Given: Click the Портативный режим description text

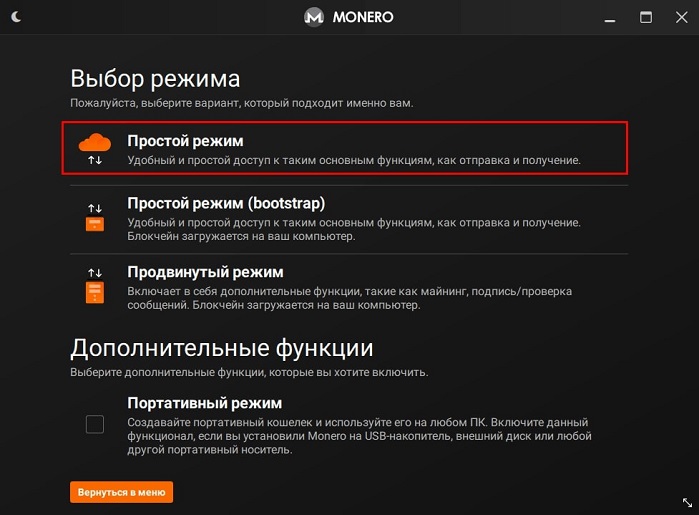Looking at the screenshot, I should [x=359, y=436].
